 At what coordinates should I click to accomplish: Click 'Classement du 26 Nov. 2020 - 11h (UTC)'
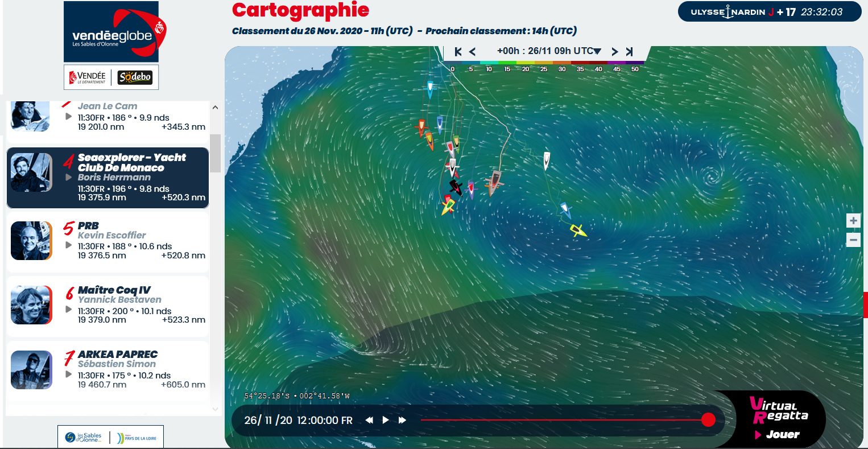[323, 31]
